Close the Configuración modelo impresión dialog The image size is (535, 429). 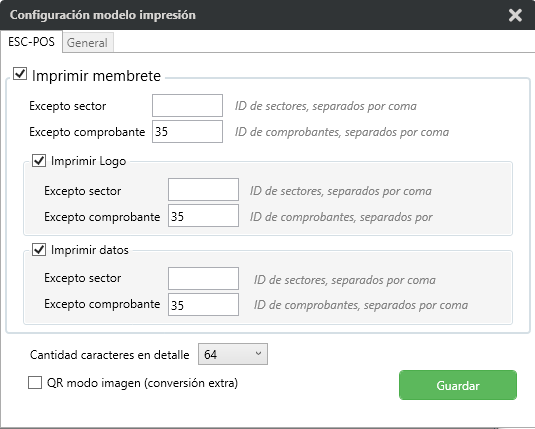(x=515, y=15)
